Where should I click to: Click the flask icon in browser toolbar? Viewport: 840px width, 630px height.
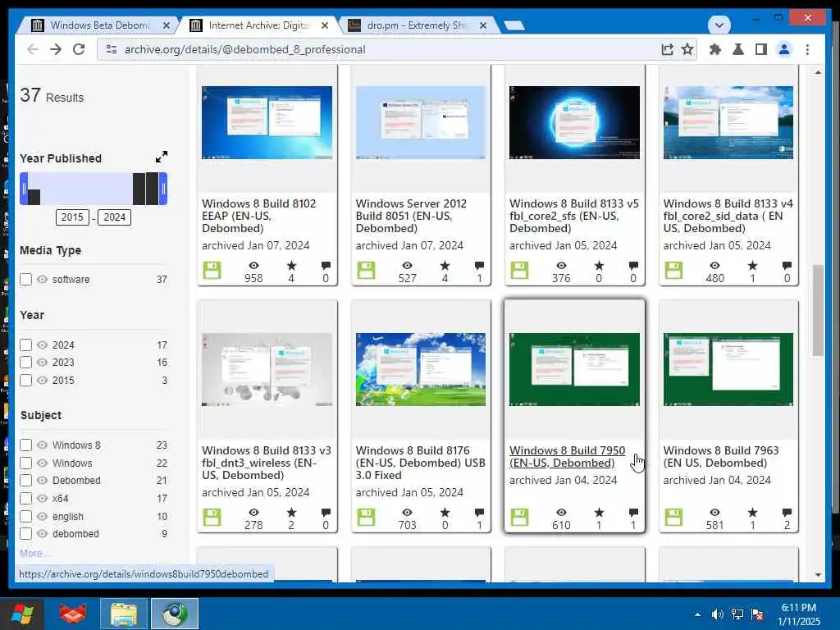click(737, 49)
